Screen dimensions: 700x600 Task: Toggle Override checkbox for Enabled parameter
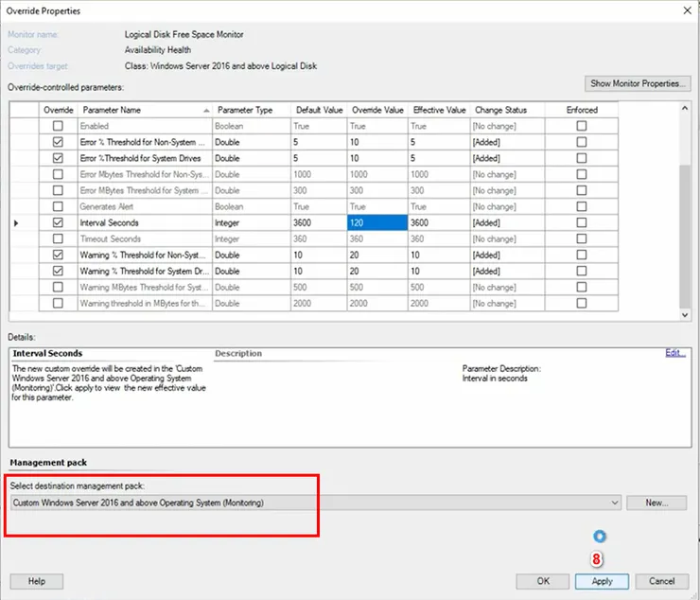59,126
